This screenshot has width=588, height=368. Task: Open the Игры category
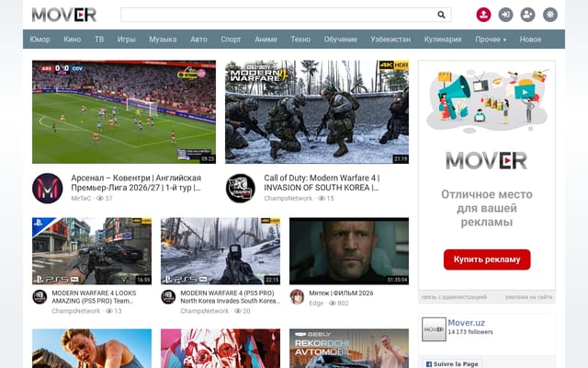pyautogui.click(x=127, y=39)
